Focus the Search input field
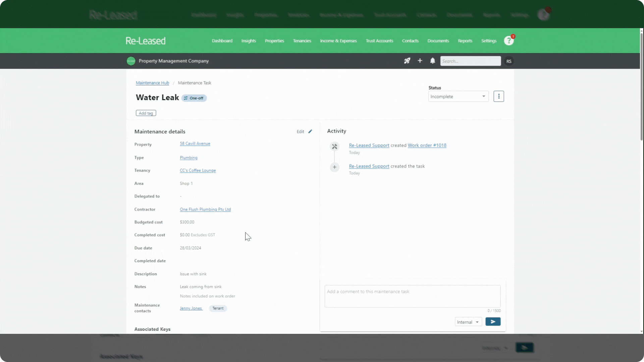Viewport: 644px width, 362px height. [471, 61]
